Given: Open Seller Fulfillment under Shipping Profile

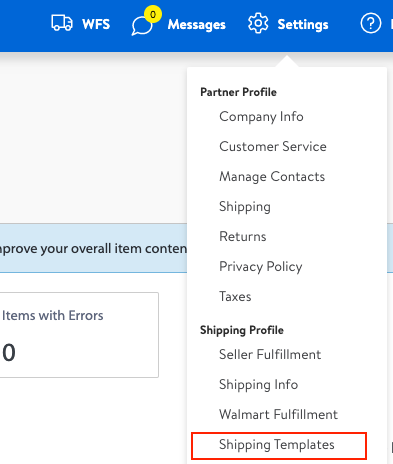Looking at the screenshot, I should [270, 354].
